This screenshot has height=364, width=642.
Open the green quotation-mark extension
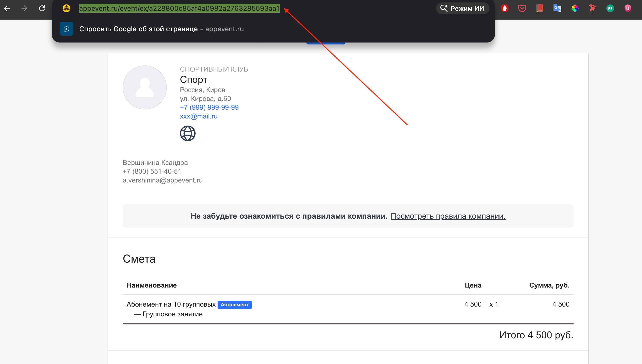(610, 9)
